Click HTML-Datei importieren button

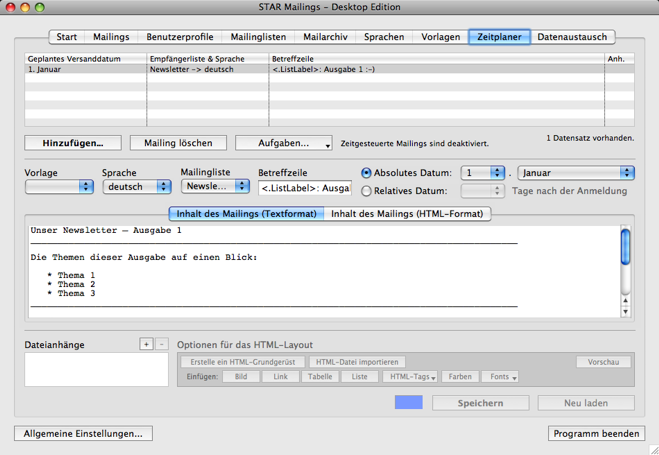[x=357, y=362]
